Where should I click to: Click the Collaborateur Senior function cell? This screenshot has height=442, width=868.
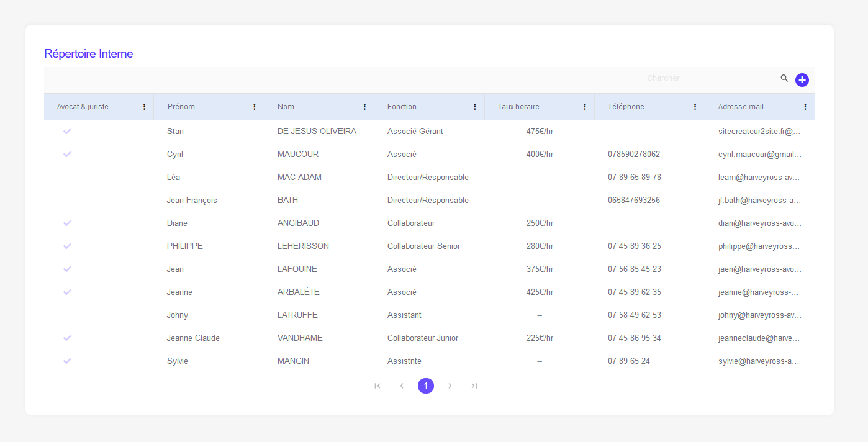click(424, 246)
